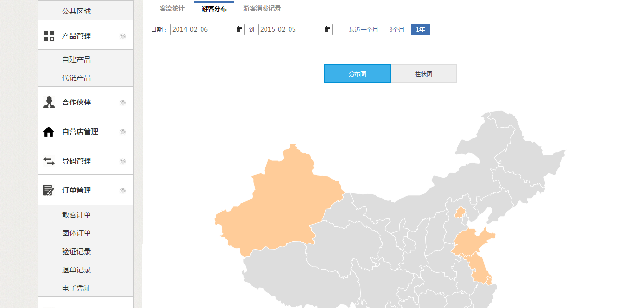Click the 合作伙伴 person icon
The image size is (644, 308).
[49, 102]
